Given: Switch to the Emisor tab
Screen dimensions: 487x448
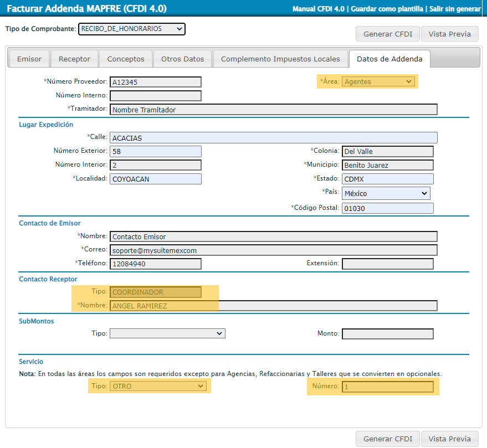Looking at the screenshot, I should [29, 59].
